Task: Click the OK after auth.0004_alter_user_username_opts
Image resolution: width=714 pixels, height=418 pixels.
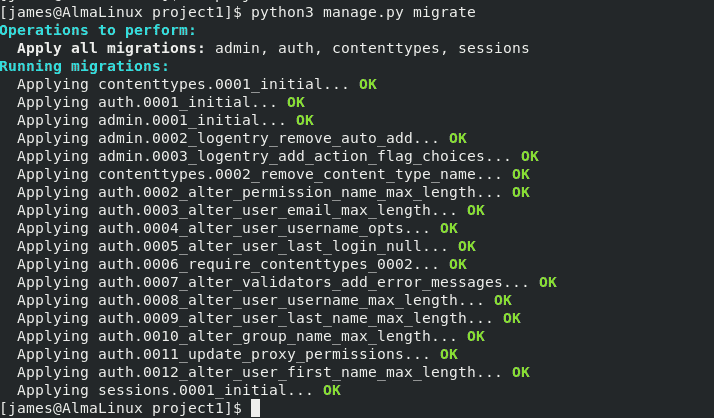Action: tap(449, 228)
